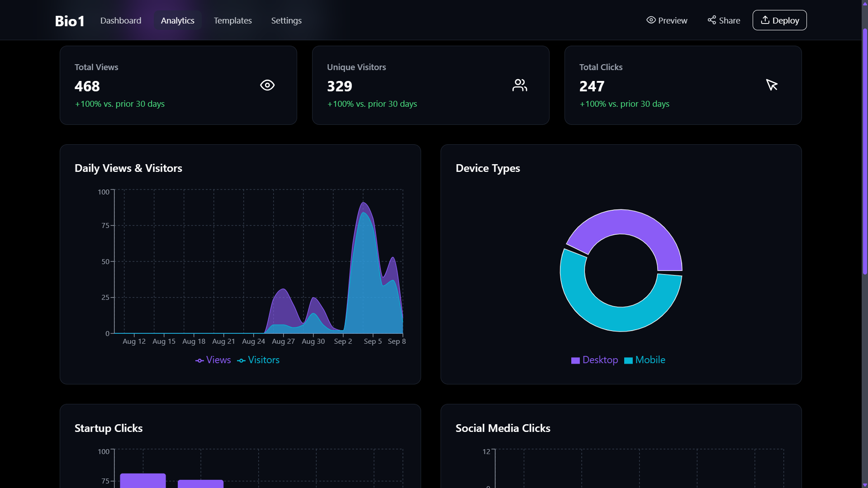Click the Aug 27 axis label
This screenshot has height=488, width=868.
point(283,341)
